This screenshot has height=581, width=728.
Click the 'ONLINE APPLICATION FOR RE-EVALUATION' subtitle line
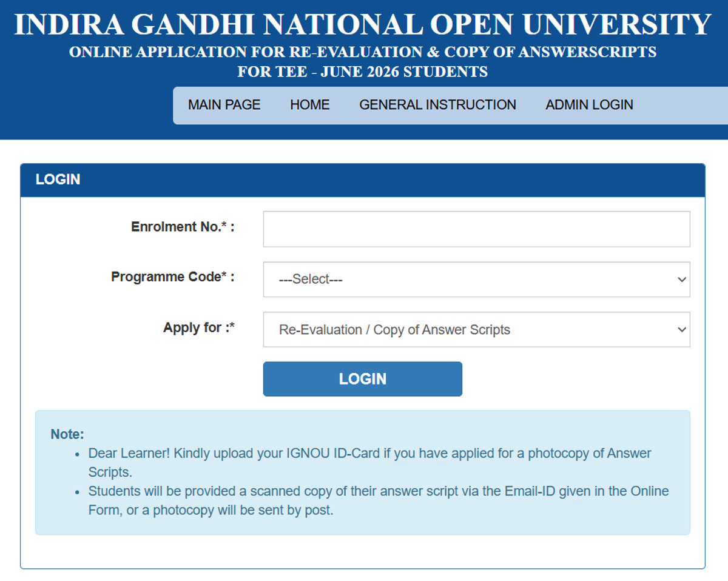(363, 52)
